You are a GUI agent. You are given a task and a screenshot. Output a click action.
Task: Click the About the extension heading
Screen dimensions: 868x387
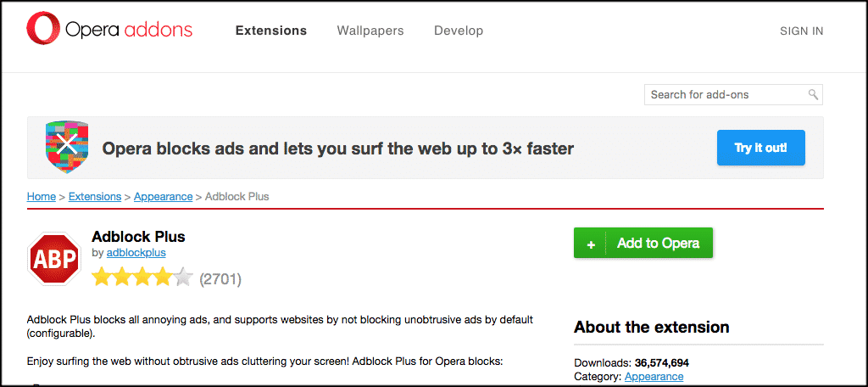click(652, 327)
